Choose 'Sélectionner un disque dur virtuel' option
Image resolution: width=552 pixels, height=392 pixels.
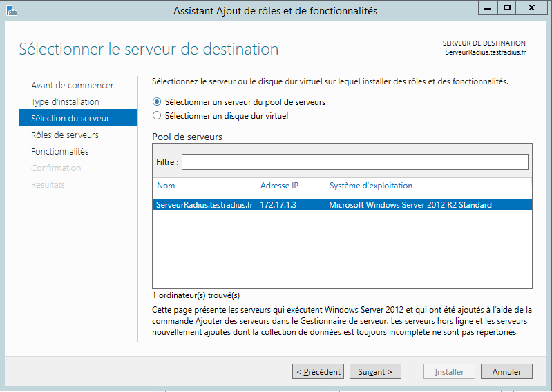pyautogui.click(x=157, y=116)
